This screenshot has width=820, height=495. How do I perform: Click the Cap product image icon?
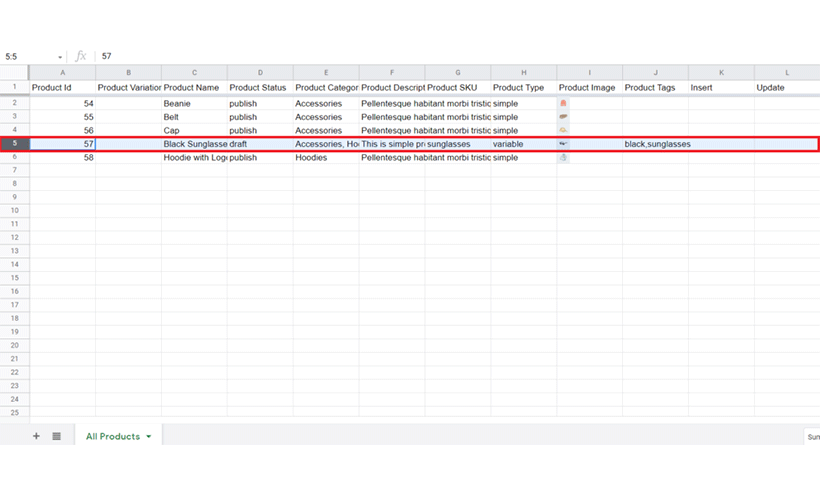564,130
